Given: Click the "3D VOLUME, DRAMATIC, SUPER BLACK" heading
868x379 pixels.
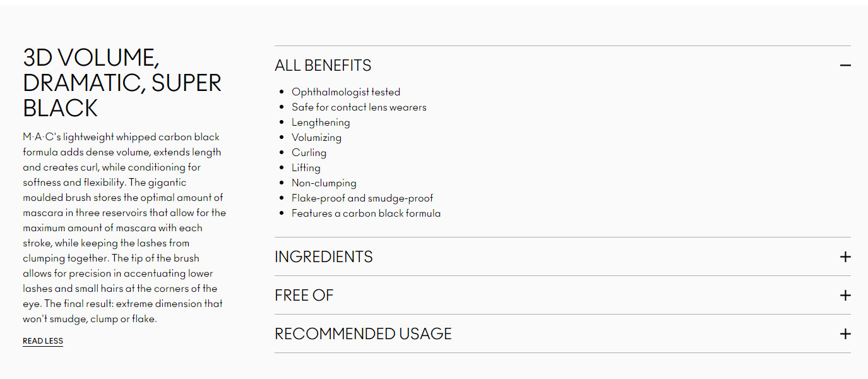Looking at the screenshot, I should click(x=122, y=83).
